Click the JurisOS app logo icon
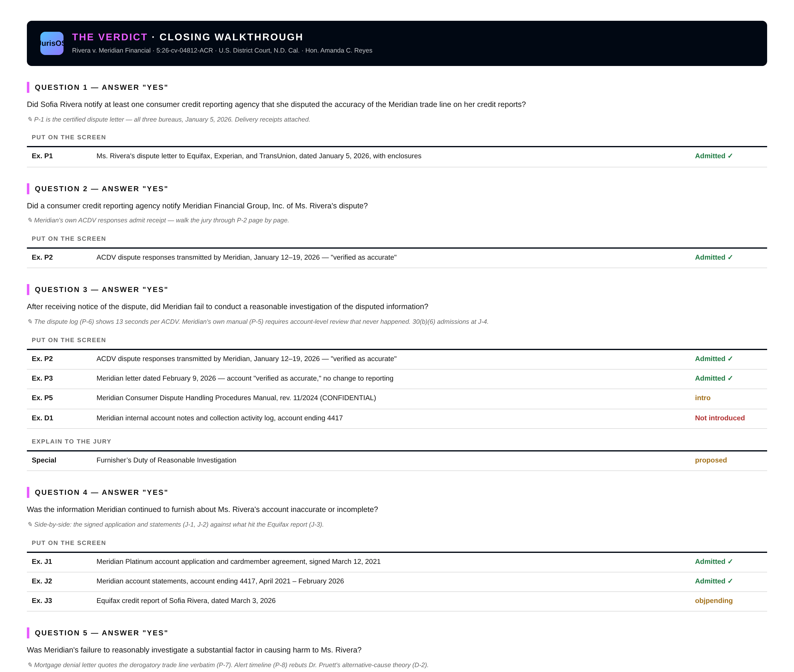Image resolution: width=794 pixels, height=672 pixels. (52, 43)
